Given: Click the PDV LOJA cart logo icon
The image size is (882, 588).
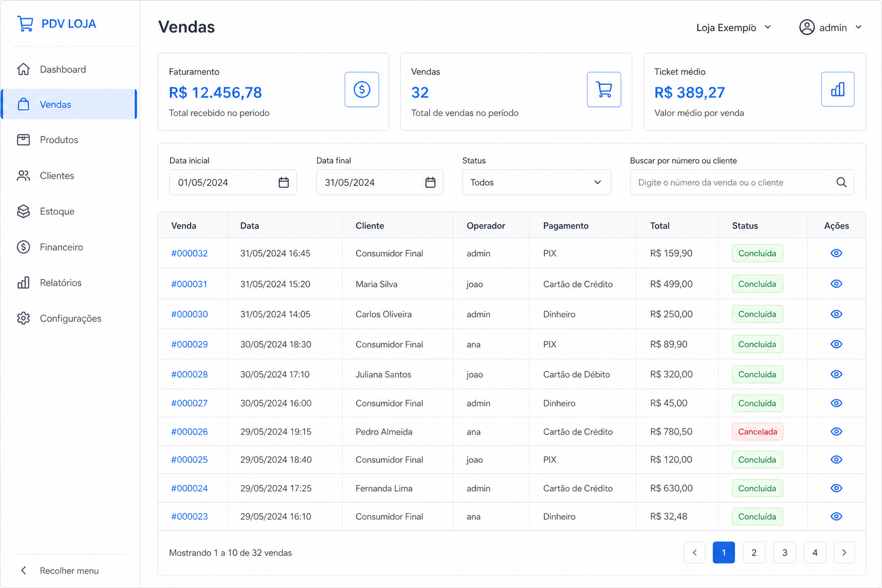Looking at the screenshot, I should (x=25, y=24).
